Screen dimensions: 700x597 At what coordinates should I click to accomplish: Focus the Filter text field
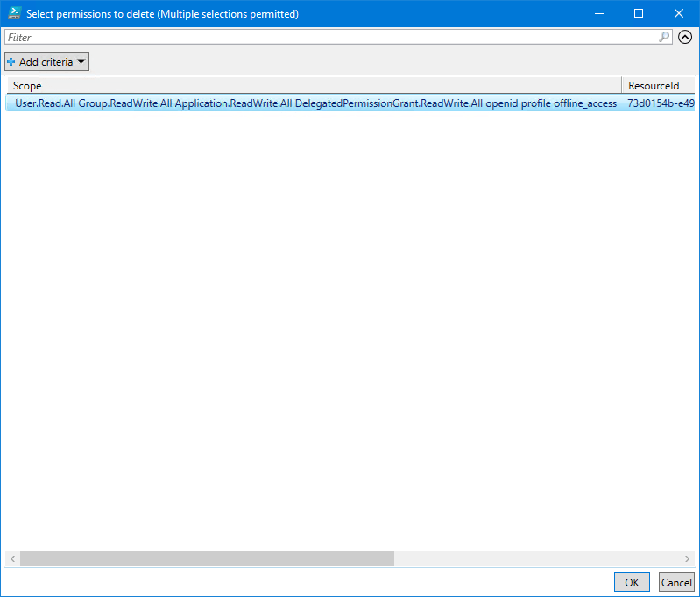click(331, 38)
